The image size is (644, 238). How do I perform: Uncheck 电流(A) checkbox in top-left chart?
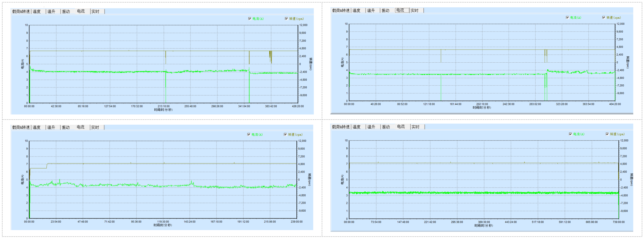[x=250, y=19]
